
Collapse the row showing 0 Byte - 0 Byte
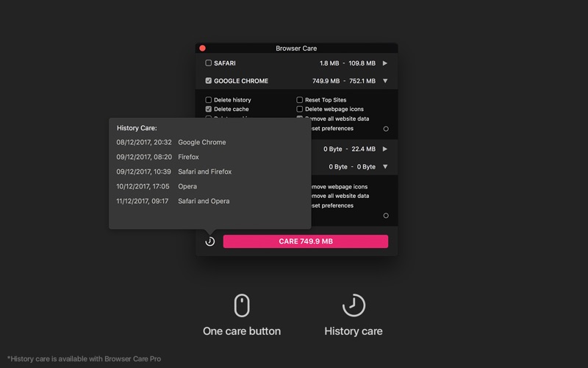pos(385,166)
